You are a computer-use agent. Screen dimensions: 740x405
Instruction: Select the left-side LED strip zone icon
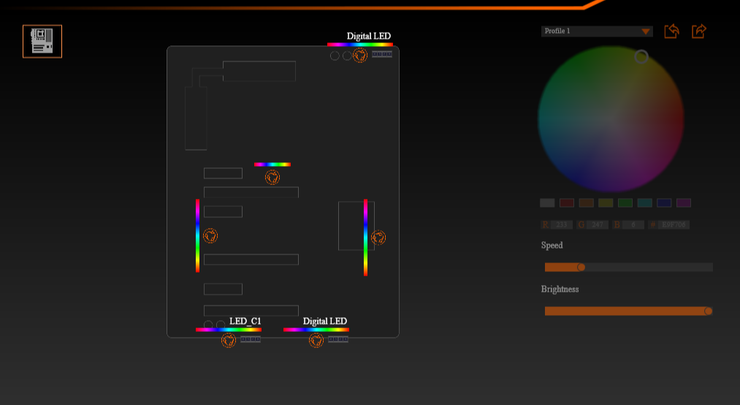click(x=210, y=236)
